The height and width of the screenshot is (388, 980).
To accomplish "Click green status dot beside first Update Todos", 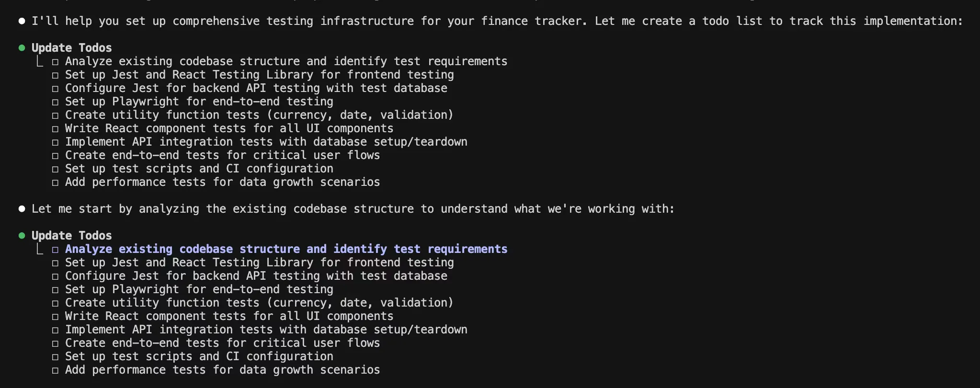I will [x=22, y=48].
